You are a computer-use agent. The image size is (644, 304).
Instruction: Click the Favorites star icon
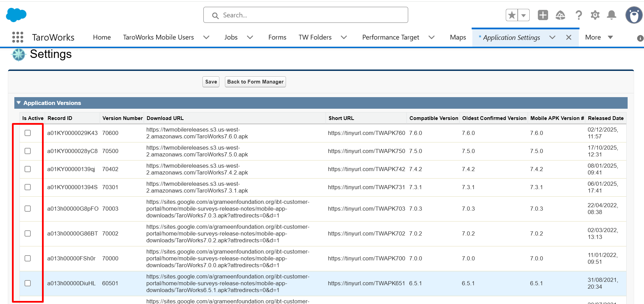(x=512, y=15)
